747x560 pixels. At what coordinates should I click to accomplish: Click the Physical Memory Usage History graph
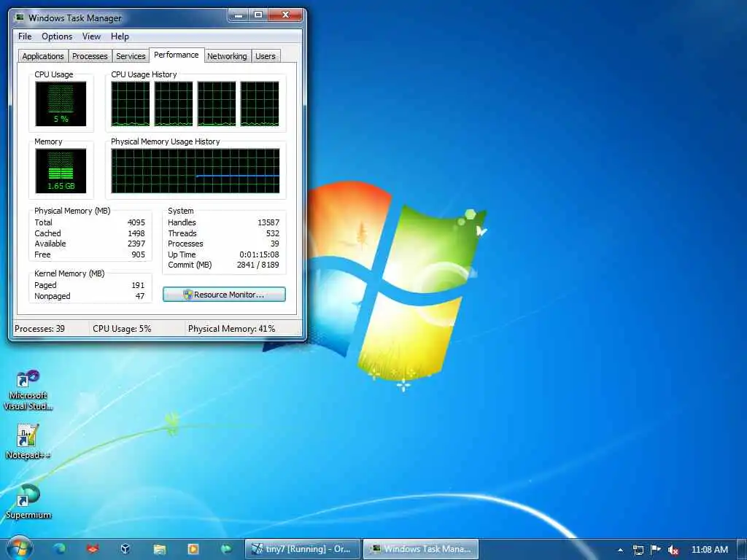(196, 171)
